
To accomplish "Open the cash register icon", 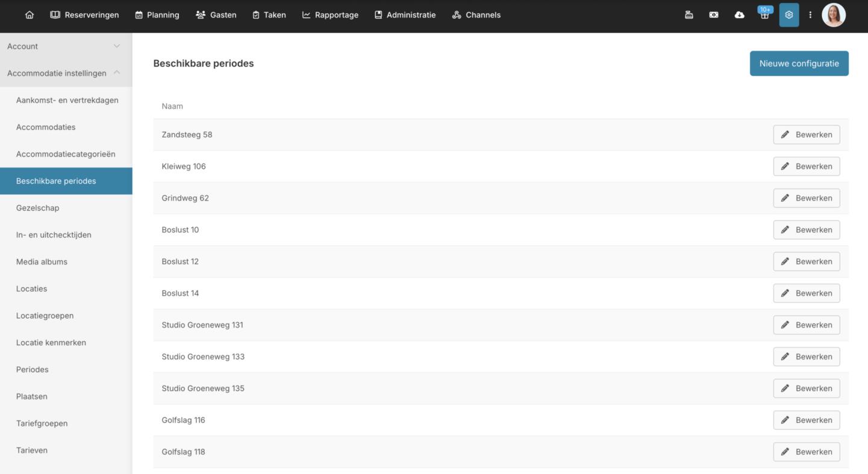I will [689, 15].
